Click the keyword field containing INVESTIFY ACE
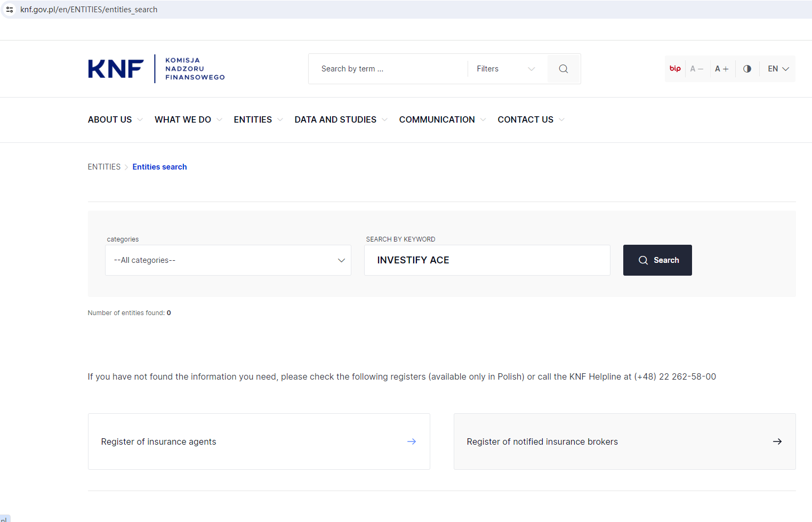This screenshot has width=812, height=522. pos(487,260)
